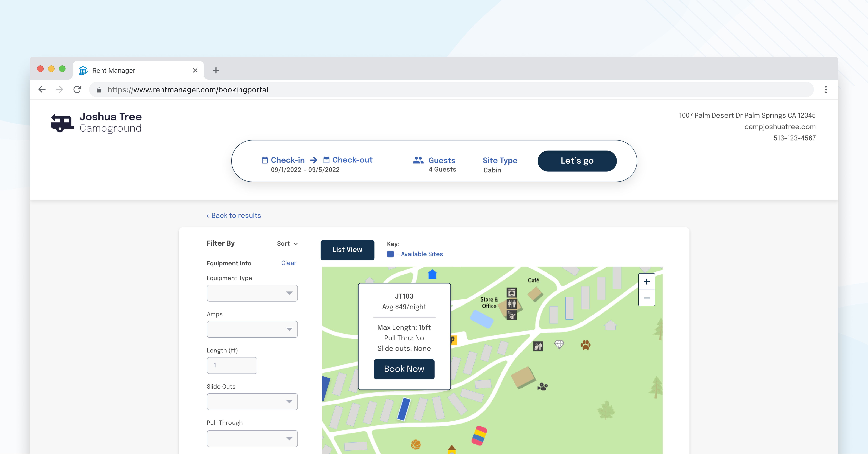
Task: Open the Check-out date picker
Action: 348,160
